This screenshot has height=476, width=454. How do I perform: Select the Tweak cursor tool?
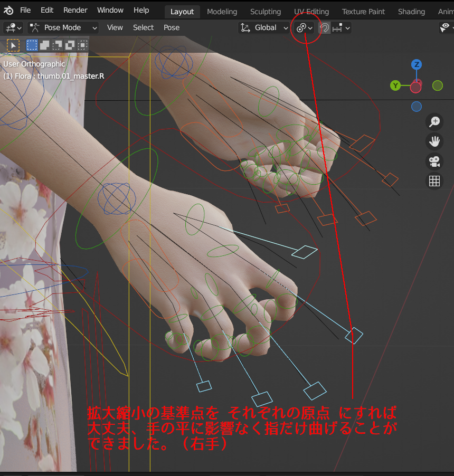[13, 45]
